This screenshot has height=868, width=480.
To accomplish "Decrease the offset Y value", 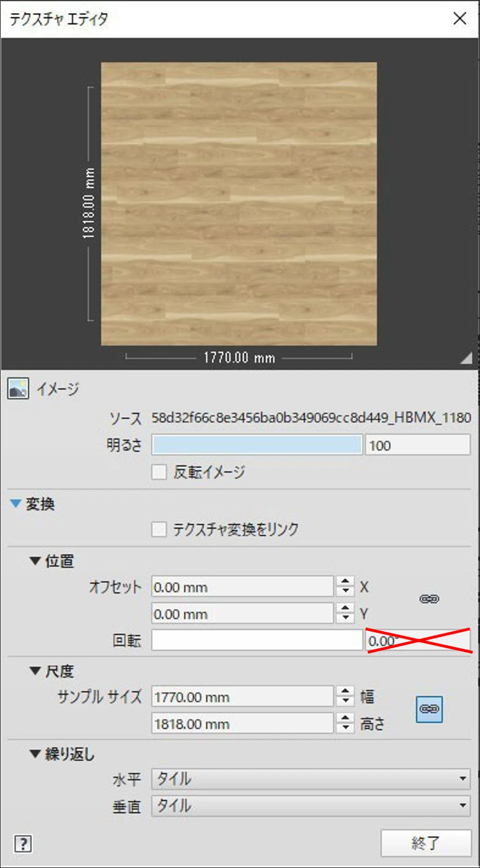I will (345, 619).
